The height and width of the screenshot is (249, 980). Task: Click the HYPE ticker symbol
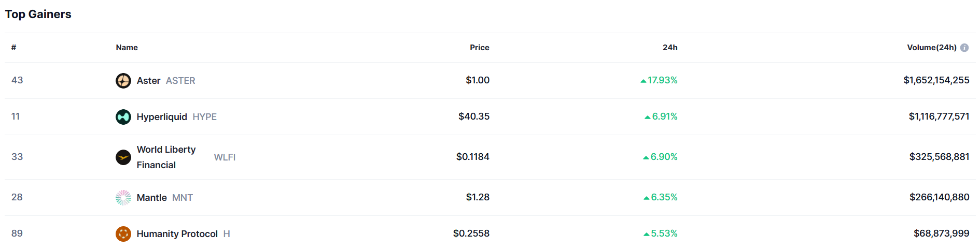click(x=204, y=117)
